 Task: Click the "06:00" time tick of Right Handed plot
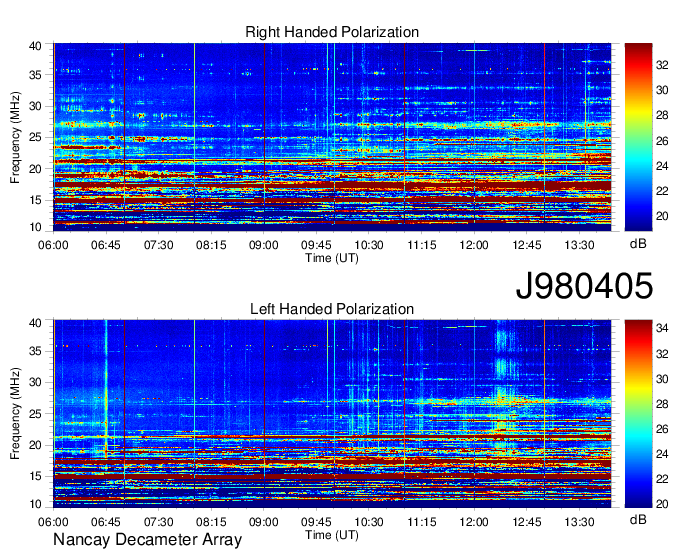pos(53,245)
